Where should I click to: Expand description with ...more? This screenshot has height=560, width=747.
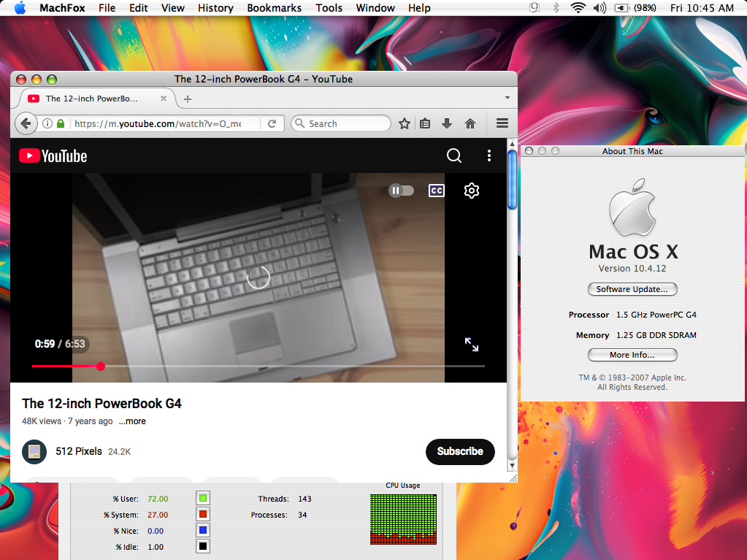[x=132, y=421]
